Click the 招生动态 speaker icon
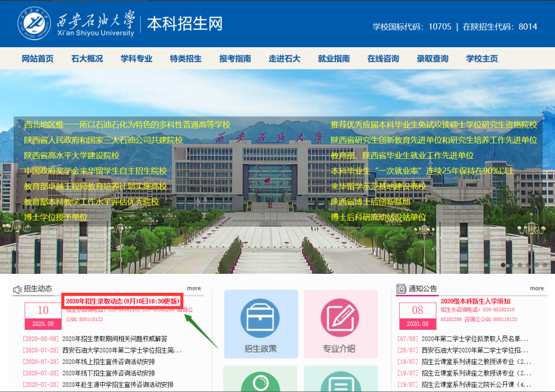555x392 pixels. click(x=17, y=289)
